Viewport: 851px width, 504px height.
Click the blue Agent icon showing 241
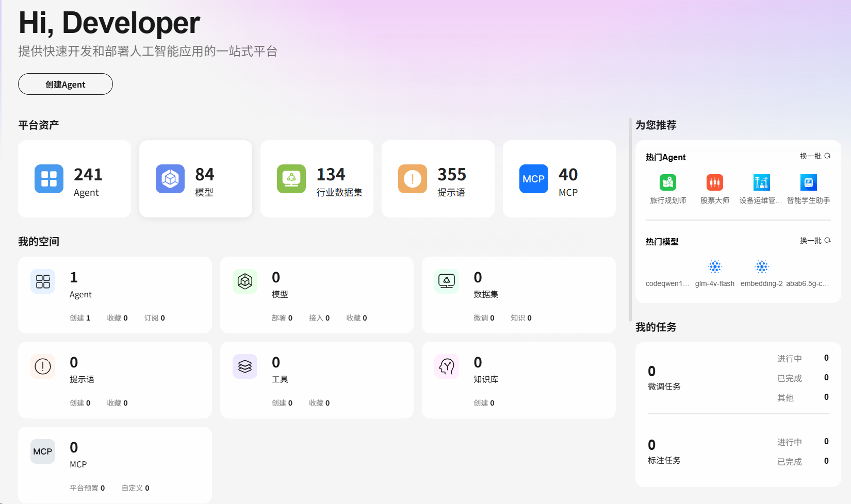[49, 179]
